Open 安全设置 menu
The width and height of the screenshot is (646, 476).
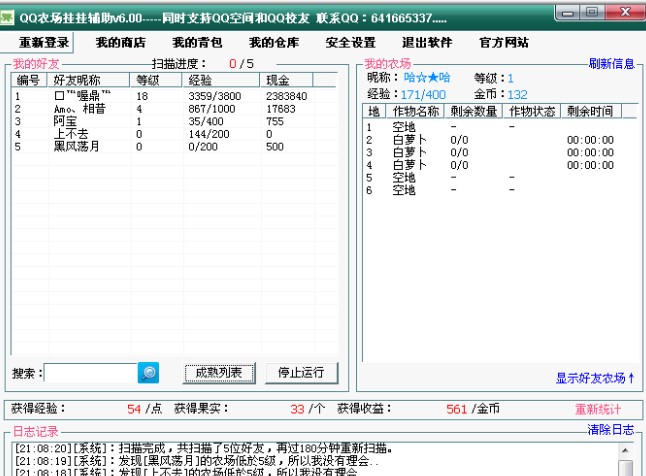[351, 43]
